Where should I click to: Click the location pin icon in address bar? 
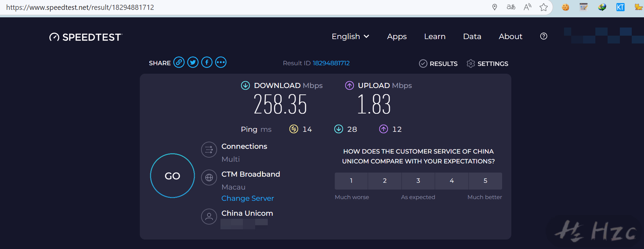495,7
